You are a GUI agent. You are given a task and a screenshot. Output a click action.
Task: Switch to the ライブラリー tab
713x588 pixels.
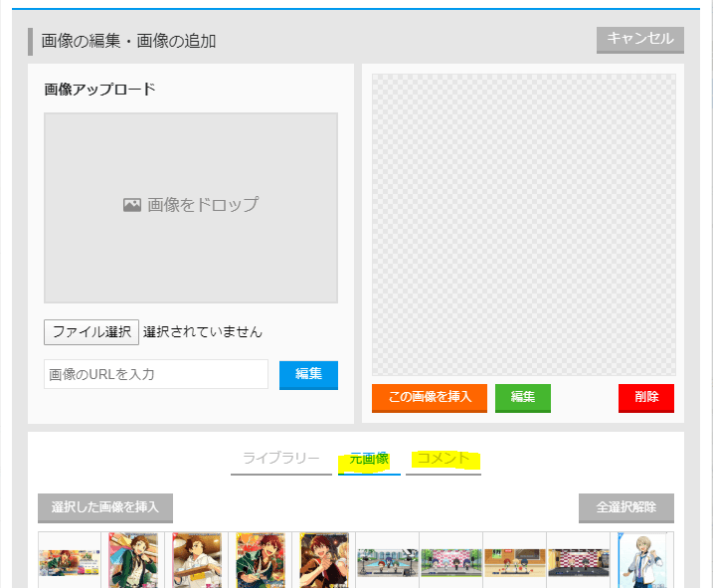pyautogui.click(x=281, y=459)
